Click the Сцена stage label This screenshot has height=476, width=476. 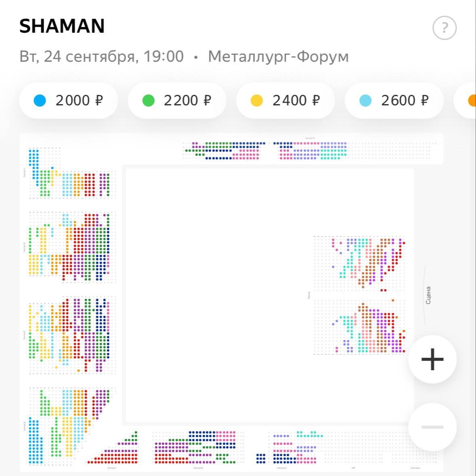(428, 295)
